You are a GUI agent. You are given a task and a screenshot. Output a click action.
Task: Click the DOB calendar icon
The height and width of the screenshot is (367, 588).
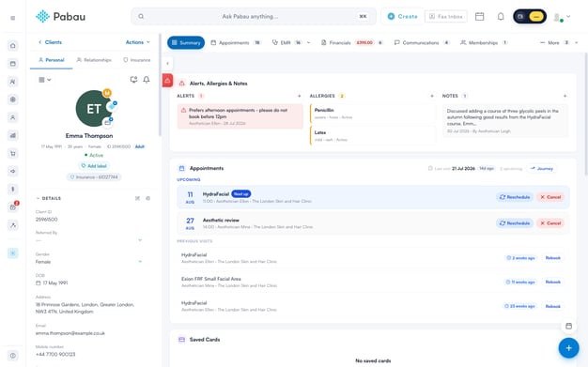pyautogui.click(x=38, y=283)
